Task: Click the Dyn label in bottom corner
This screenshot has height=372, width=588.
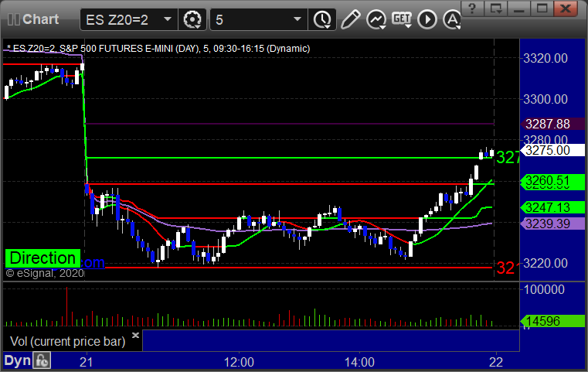Action: pos(18,360)
